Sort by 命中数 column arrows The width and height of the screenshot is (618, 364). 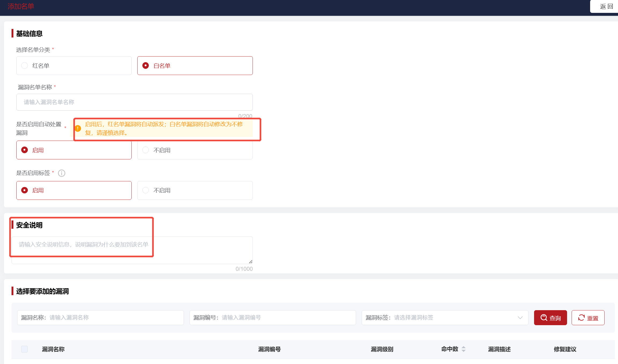(464, 349)
